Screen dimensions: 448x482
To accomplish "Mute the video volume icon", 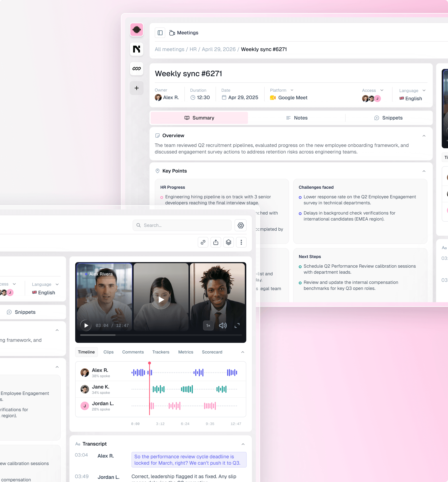I will (x=223, y=326).
